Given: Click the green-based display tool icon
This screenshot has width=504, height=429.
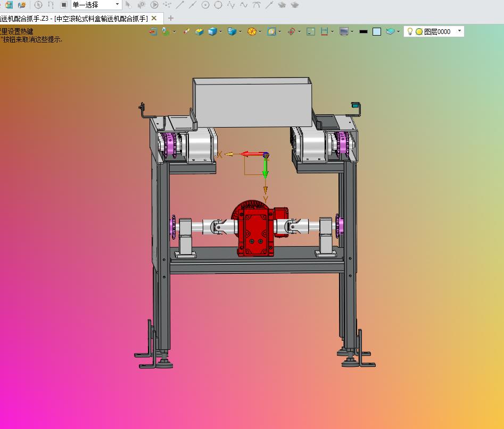Looking at the screenshot, I should (x=166, y=31).
